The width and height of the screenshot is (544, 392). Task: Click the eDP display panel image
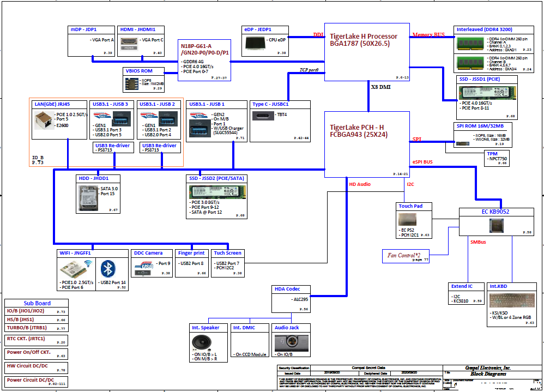[255, 43]
